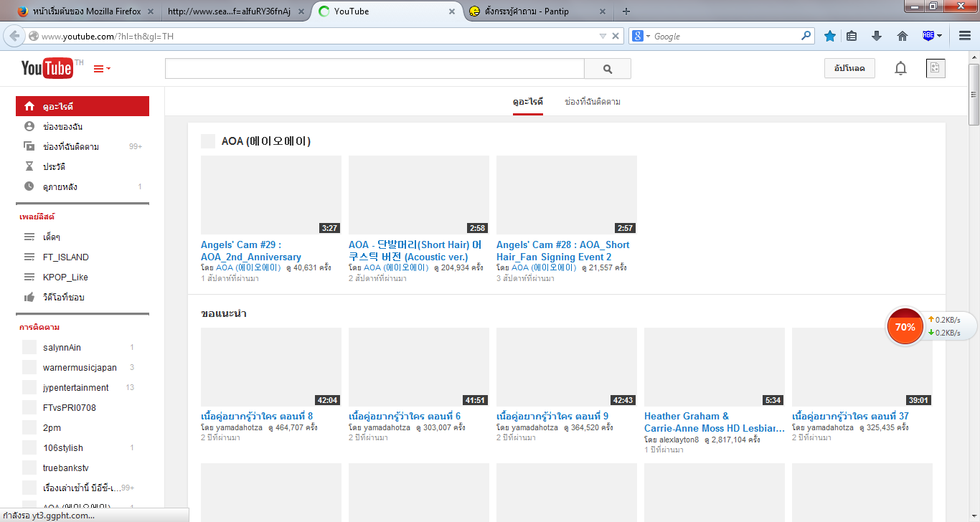This screenshot has width=980, height=522.
Task: Click the thumbs-up icon beside วิดีโอที่ชอบ
Action: [x=29, y=297]
